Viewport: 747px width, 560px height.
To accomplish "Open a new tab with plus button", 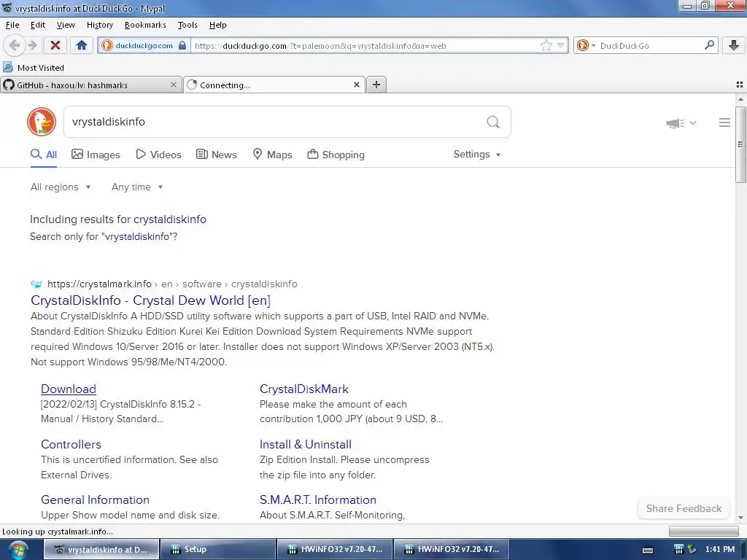I will pos(376,85).
